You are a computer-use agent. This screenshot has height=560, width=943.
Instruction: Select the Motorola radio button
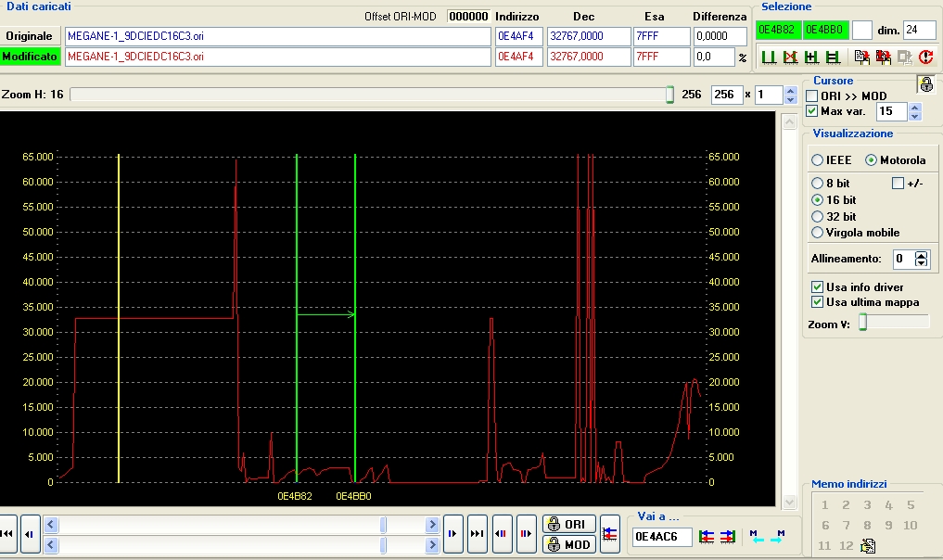[x=871, y=160]
